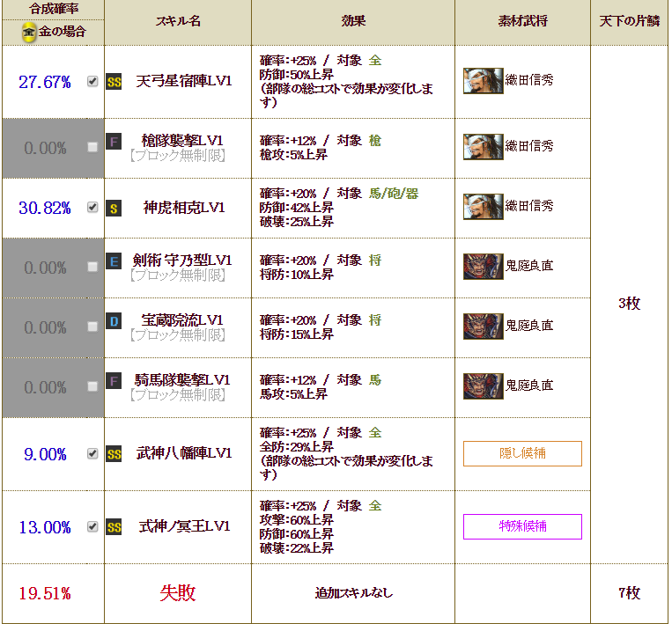Click SS rank badge for 式神ノ冥王LV1

(114, 527)
